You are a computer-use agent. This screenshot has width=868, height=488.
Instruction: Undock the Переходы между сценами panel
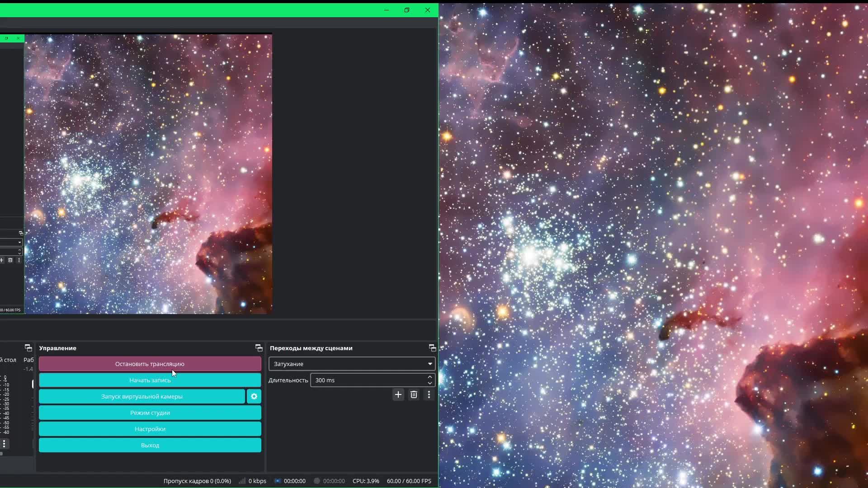pyautogui.click(x=432, y=348)
